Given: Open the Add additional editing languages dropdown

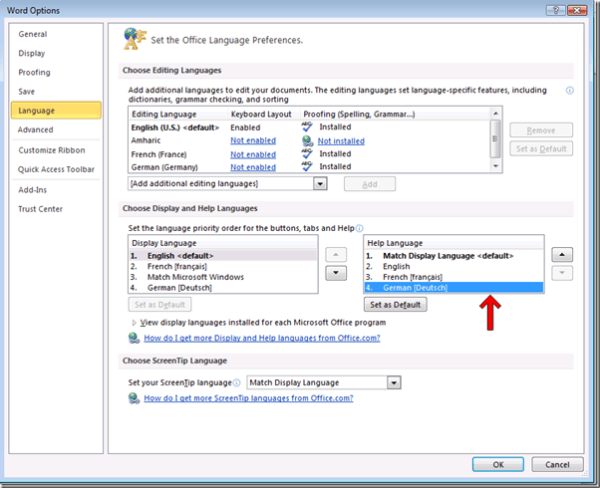Looking at the screenshot, I should 320,184.
